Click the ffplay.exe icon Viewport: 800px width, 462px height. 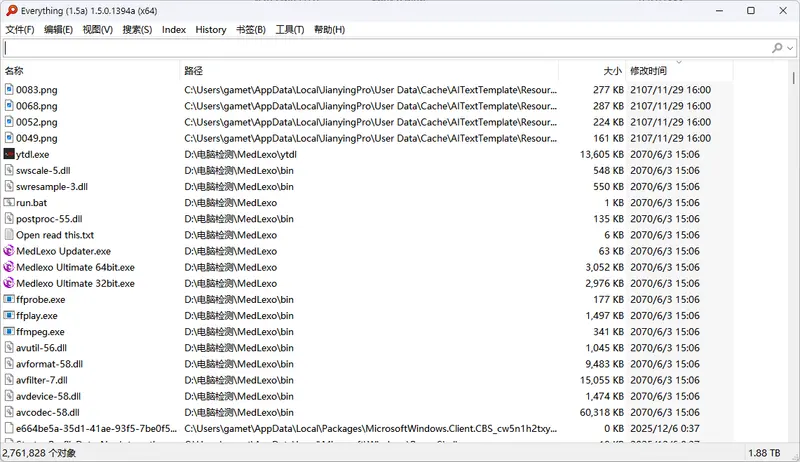(9, 315)
